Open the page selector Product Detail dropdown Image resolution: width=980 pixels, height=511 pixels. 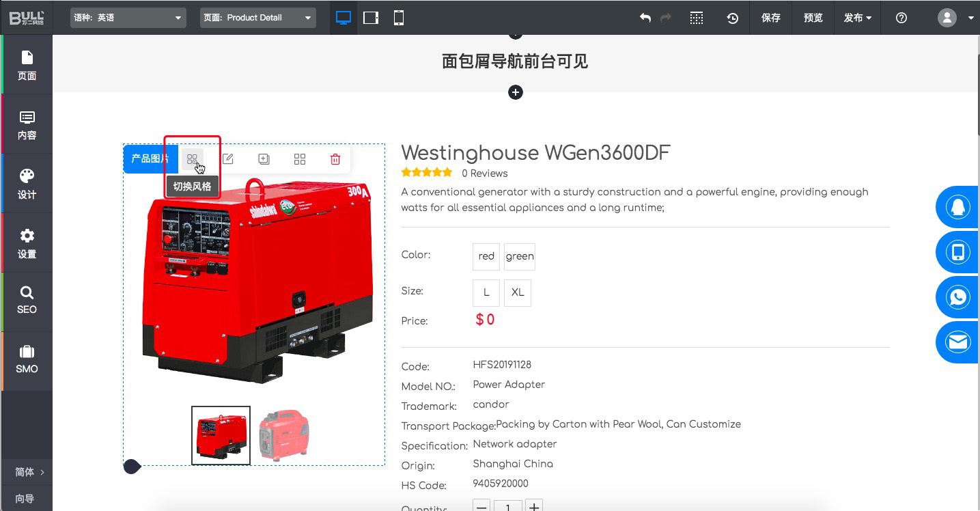point(257,18)
